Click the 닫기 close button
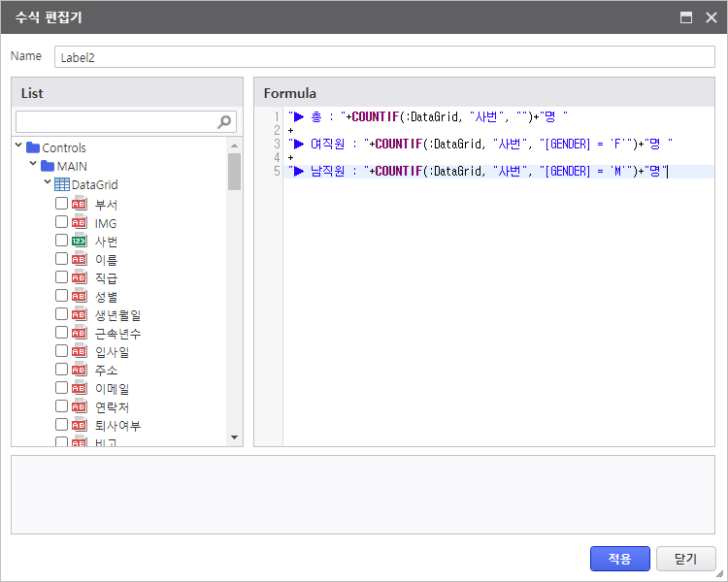 (x=685, y=559)
